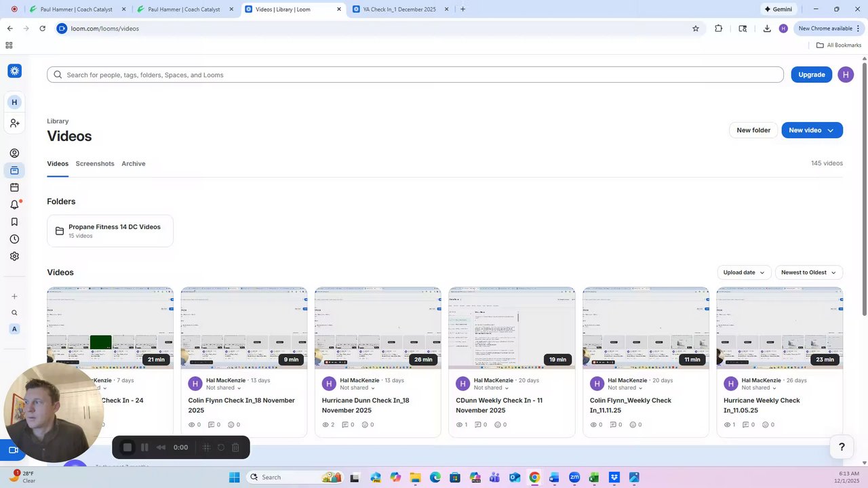868x488 pixels.
Task: Click the restart recording icon
Action: pos(220,447)
